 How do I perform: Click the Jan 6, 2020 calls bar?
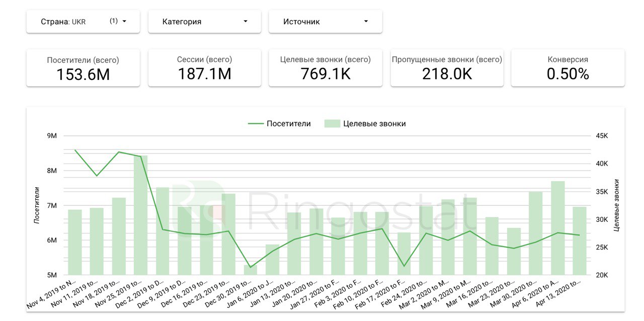click(x=272, y=260)
